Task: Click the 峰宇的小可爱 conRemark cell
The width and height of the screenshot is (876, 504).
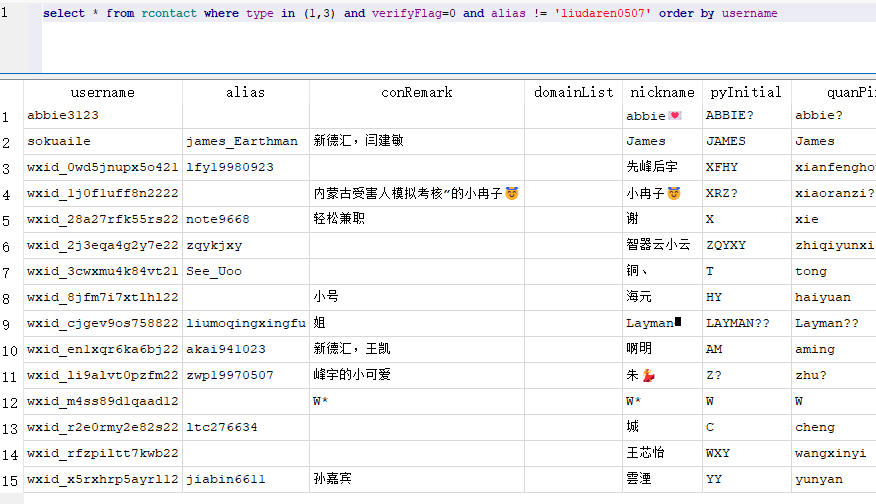Action: click(417, 375)
